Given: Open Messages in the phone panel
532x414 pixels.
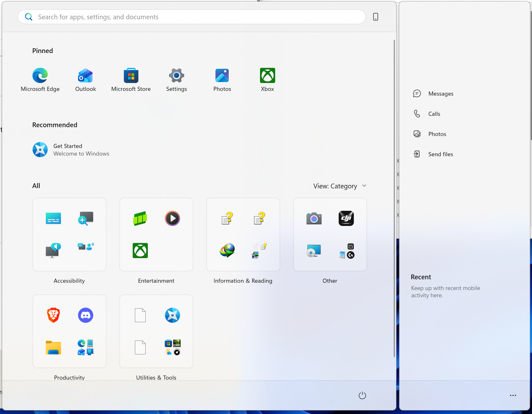Looking at the screenshot, I should coord(433,94).
